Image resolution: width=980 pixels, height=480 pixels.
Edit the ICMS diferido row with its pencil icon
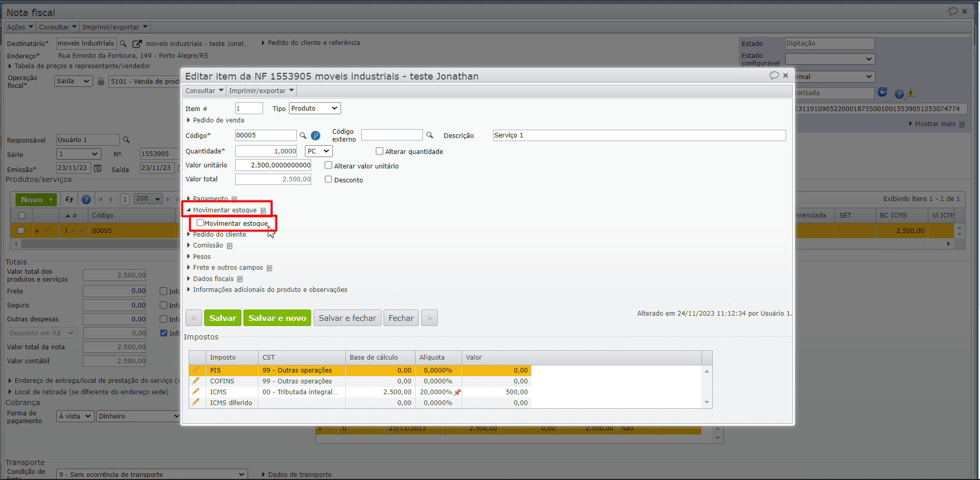pos(195,402)
